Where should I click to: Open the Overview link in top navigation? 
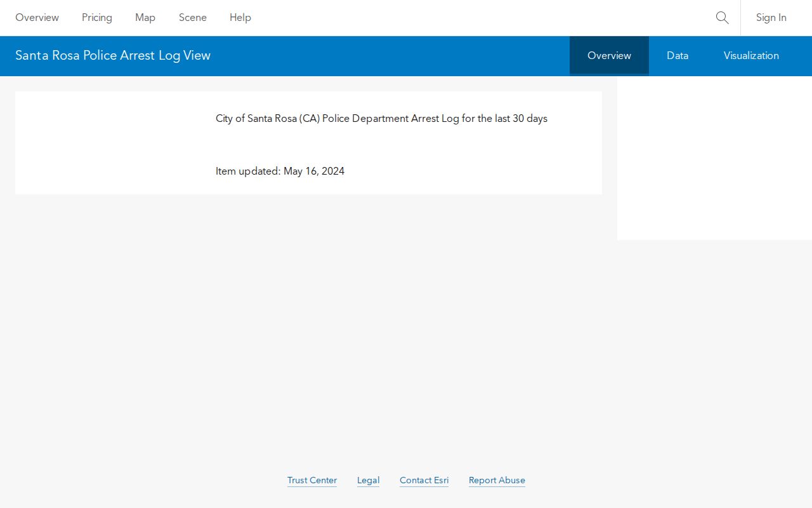click(x=37, y=18)
